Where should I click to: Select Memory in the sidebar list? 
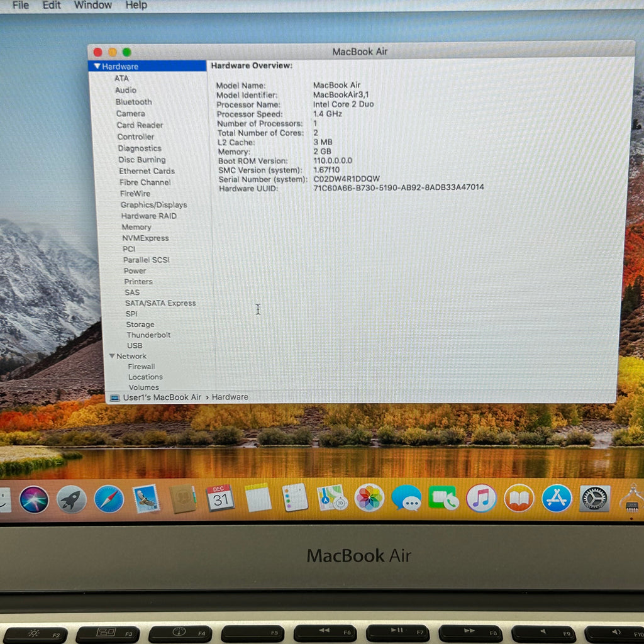[136, 226]
